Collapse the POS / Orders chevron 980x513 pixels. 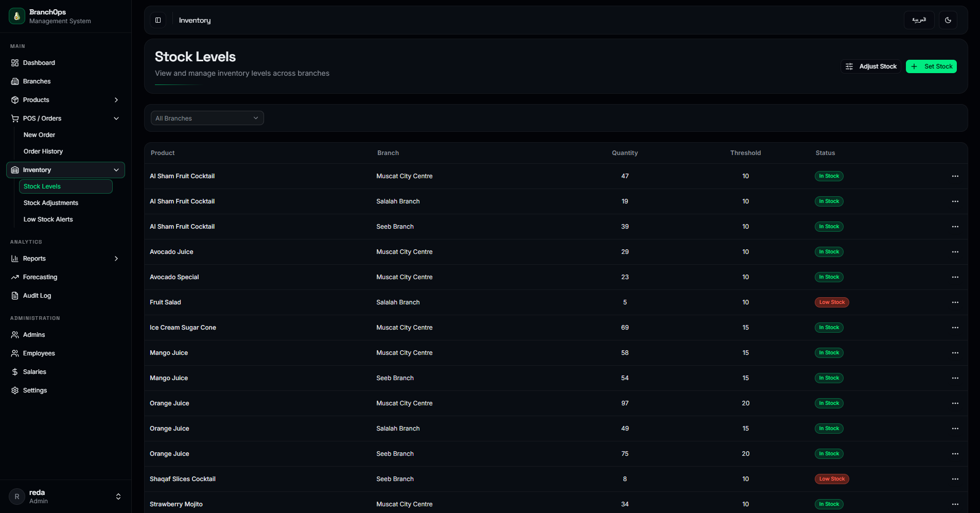pos(116,118)
